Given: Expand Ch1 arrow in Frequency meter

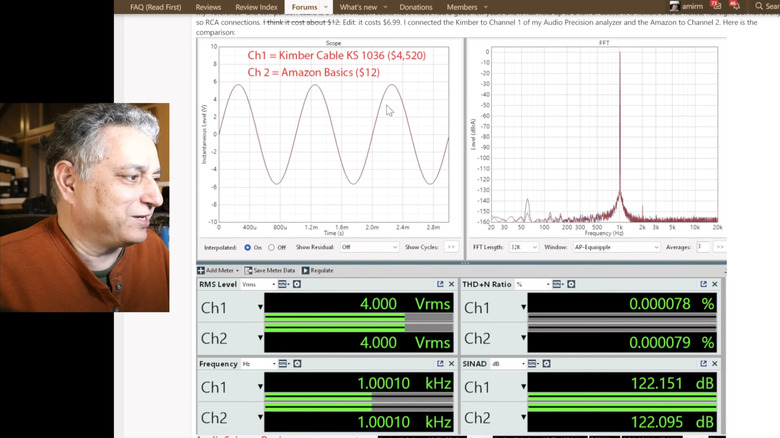Looking at the screenshot, I should point(260,387).
